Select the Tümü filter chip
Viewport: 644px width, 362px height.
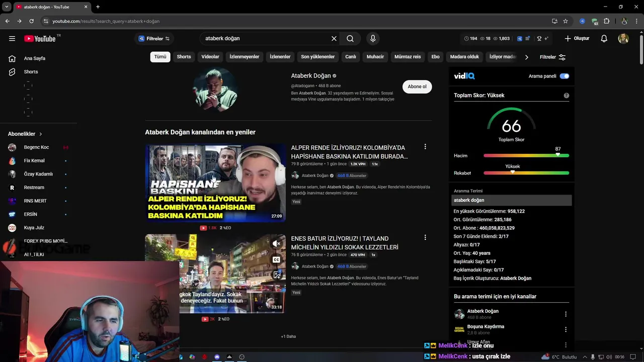tap(160, 57)
